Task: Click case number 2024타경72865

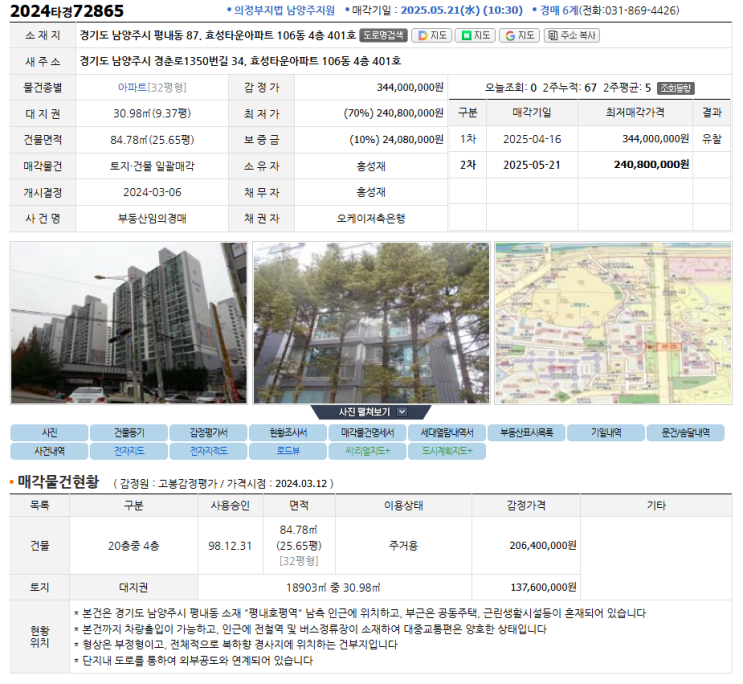Action: pos(67,11)
